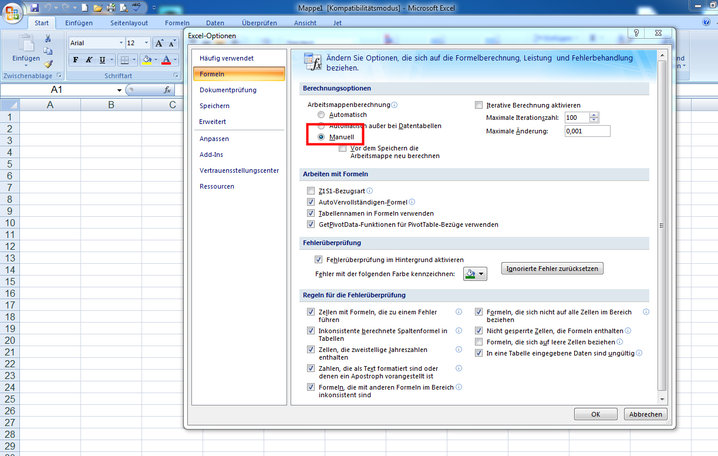Increase font size with large A icon

[159, 43]
